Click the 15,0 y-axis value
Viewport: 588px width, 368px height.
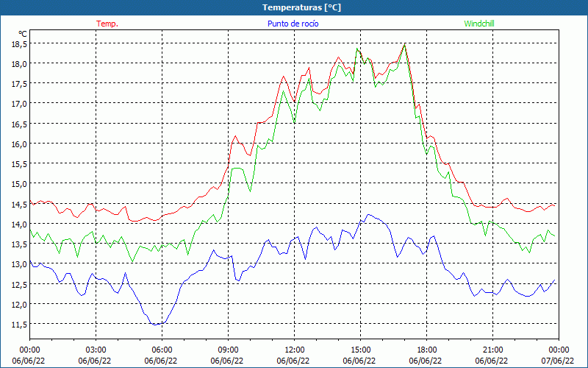click(20, 185)
